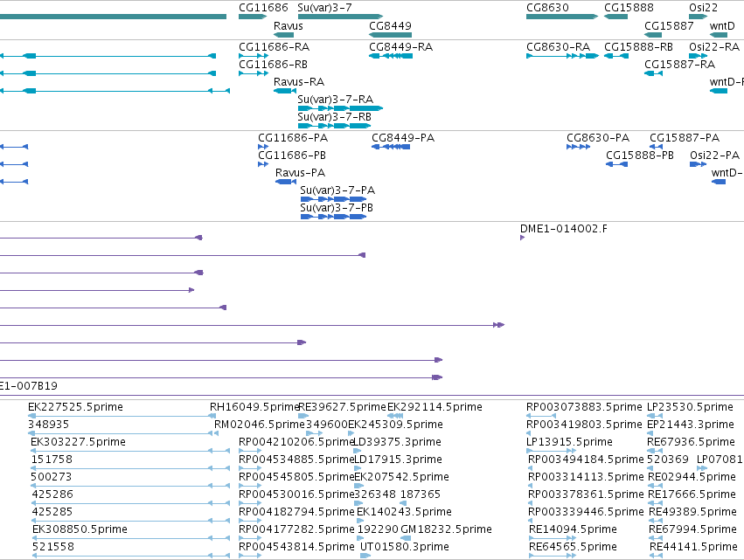Click the UT01580.3prime EST label

pos(404,547)
